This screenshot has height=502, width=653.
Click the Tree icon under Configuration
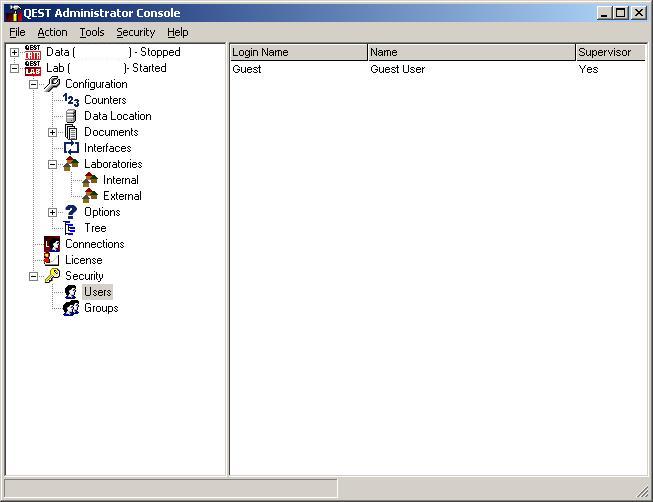[71, 228]
